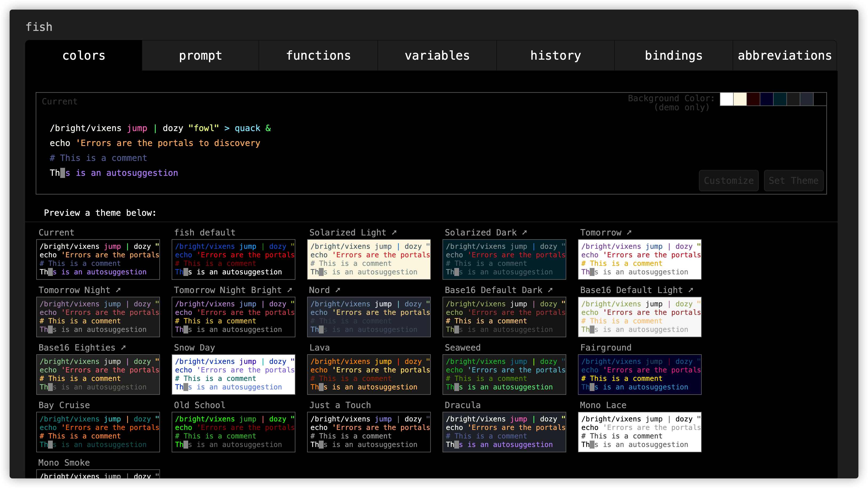Open Base16 Default Light link arrow
868x488 pixels.
pos(691,290)
